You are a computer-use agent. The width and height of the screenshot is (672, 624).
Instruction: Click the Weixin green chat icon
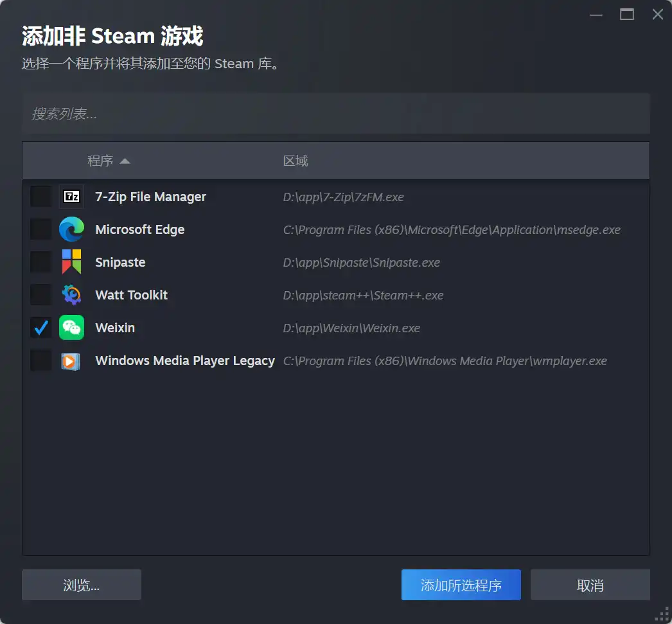[x=71, y=328]
